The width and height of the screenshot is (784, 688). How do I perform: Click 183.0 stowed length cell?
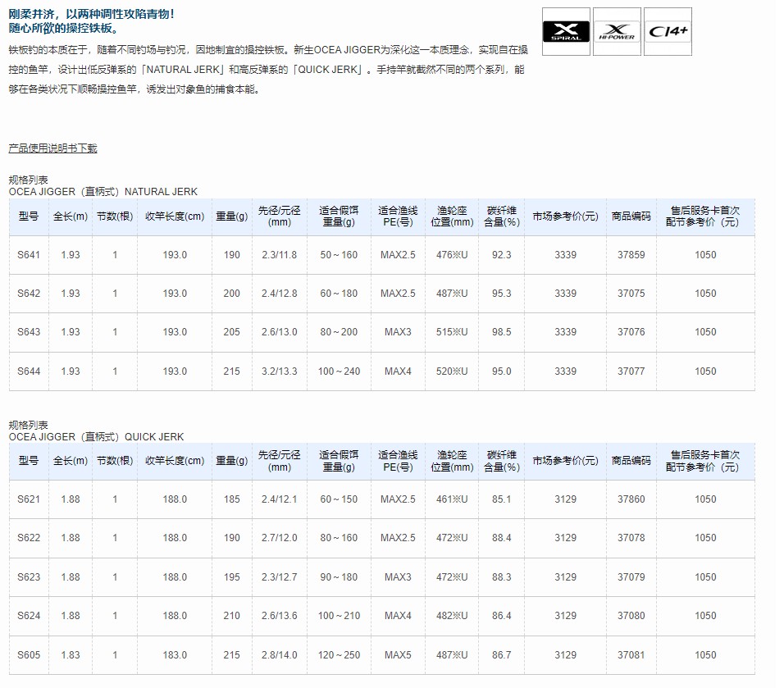[x=175, y=655]
